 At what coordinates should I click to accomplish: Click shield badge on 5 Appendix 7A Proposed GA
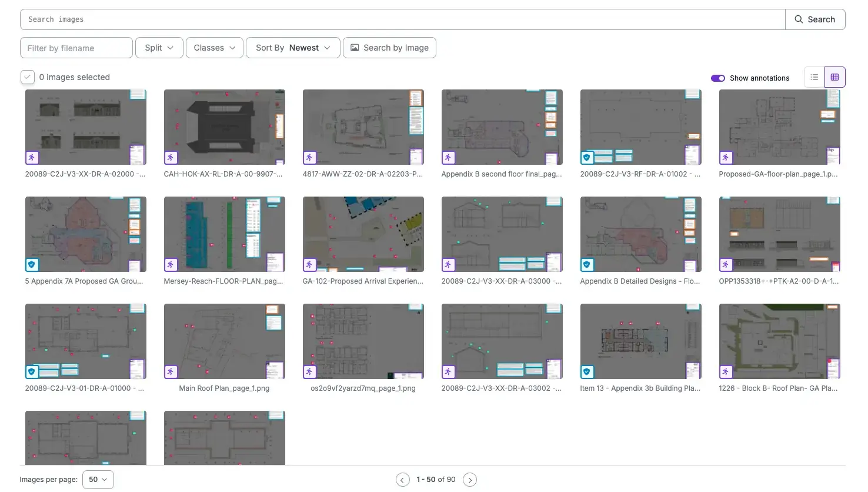pos(32,265)
